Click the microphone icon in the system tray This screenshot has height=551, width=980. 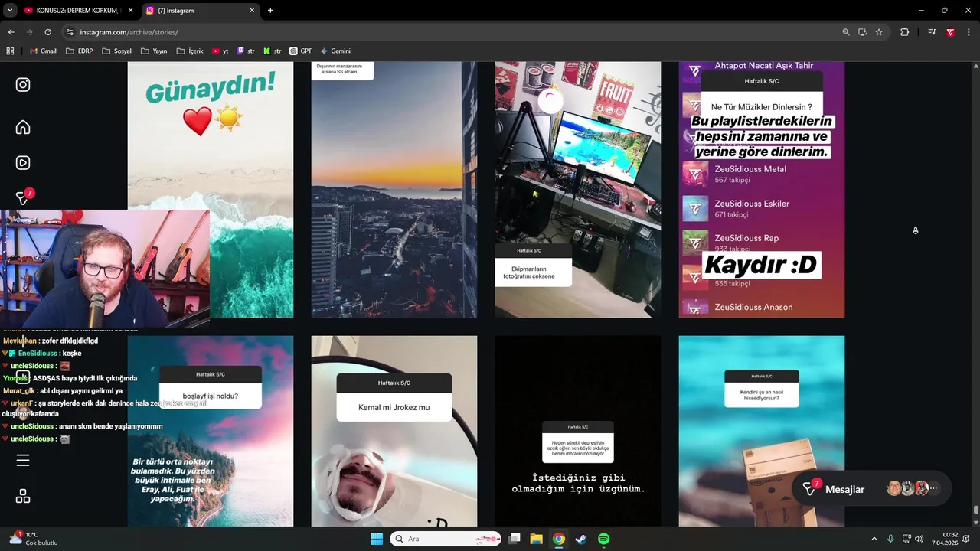(890, 539)
